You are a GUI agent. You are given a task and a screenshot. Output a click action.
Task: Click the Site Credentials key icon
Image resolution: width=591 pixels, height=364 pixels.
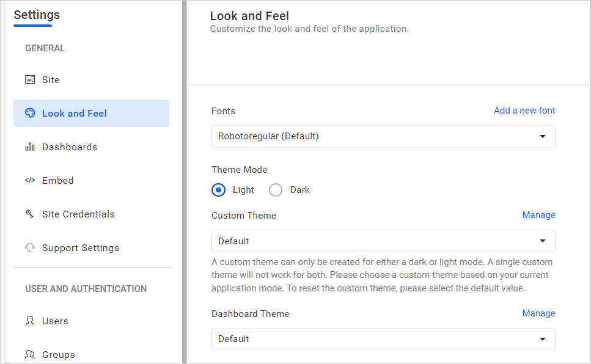[30, 214]
